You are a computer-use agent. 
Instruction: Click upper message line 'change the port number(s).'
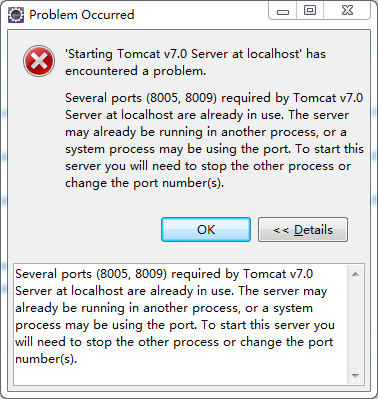[144, 183]
